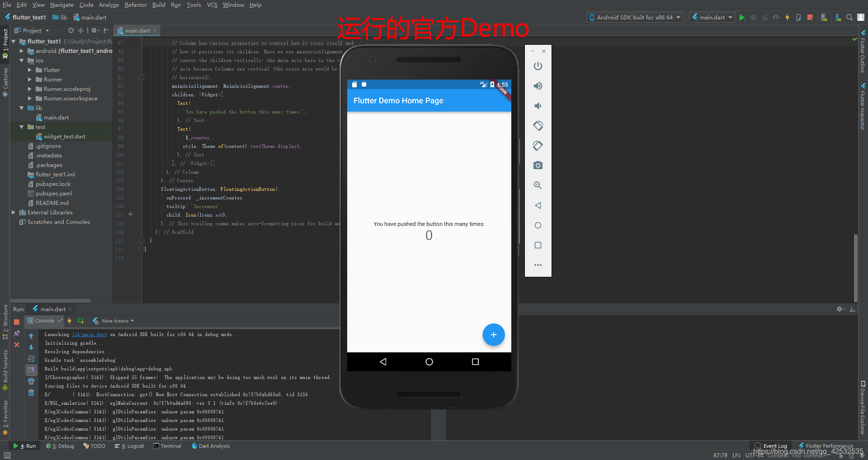
Task: Click the Run panel Hot Reload lightning icon
Action: point(69,321)
